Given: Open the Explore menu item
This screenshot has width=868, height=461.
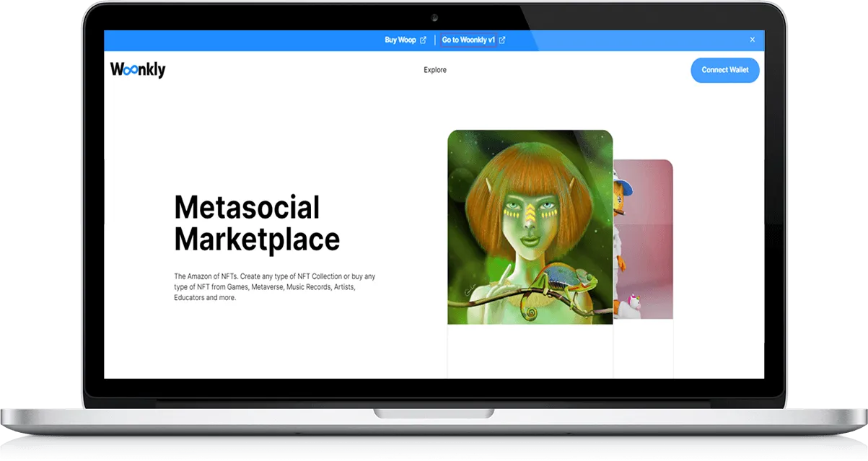Looking at the screenshot, I should click(435, 70).
